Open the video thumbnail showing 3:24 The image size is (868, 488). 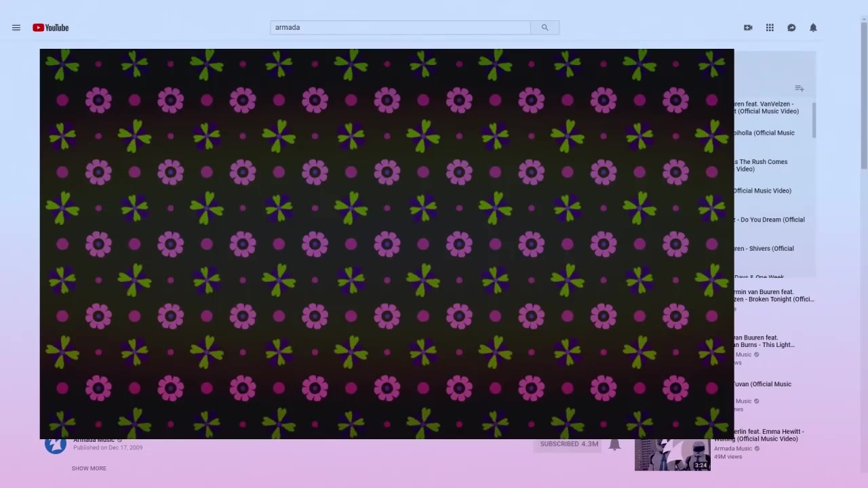point(673,455)
